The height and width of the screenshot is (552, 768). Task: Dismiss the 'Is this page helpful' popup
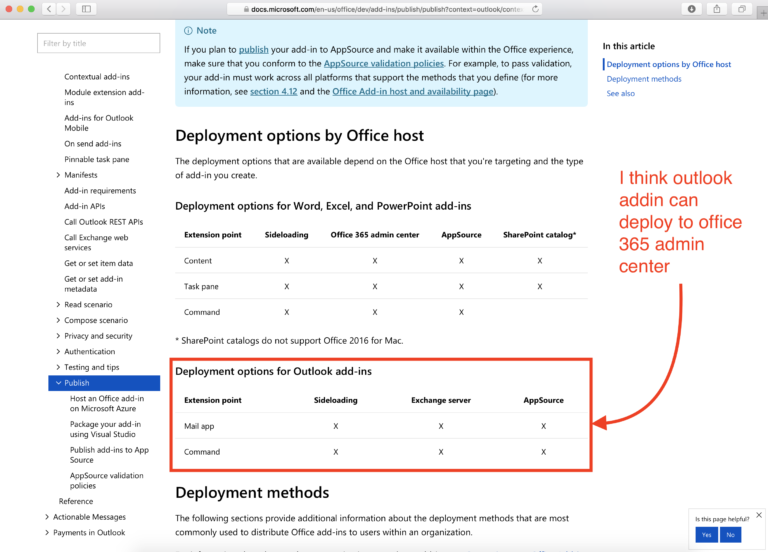point(759,515)
